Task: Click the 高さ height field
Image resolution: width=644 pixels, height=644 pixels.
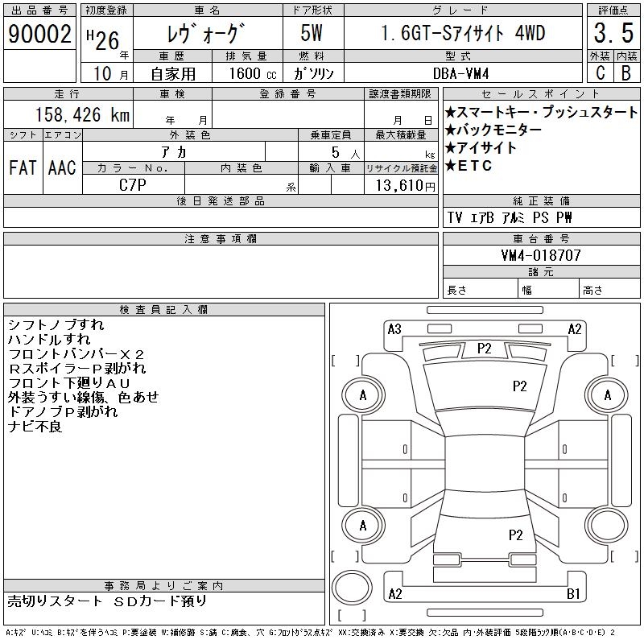Action: click(609, 288)
